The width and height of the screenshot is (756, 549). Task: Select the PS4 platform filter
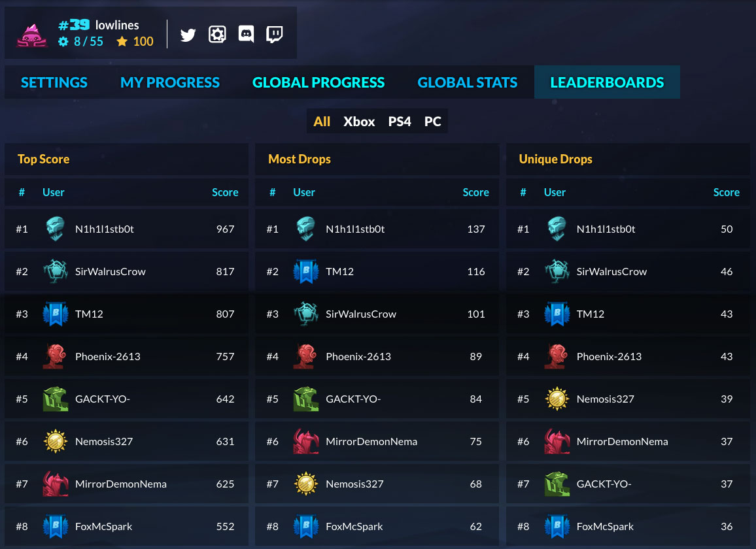[400, 122]
